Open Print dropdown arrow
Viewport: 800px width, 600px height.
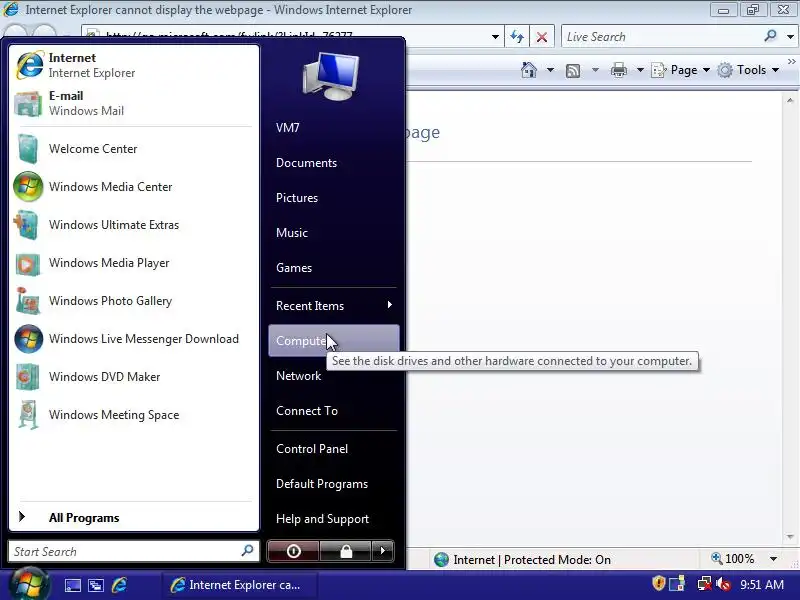640,70
